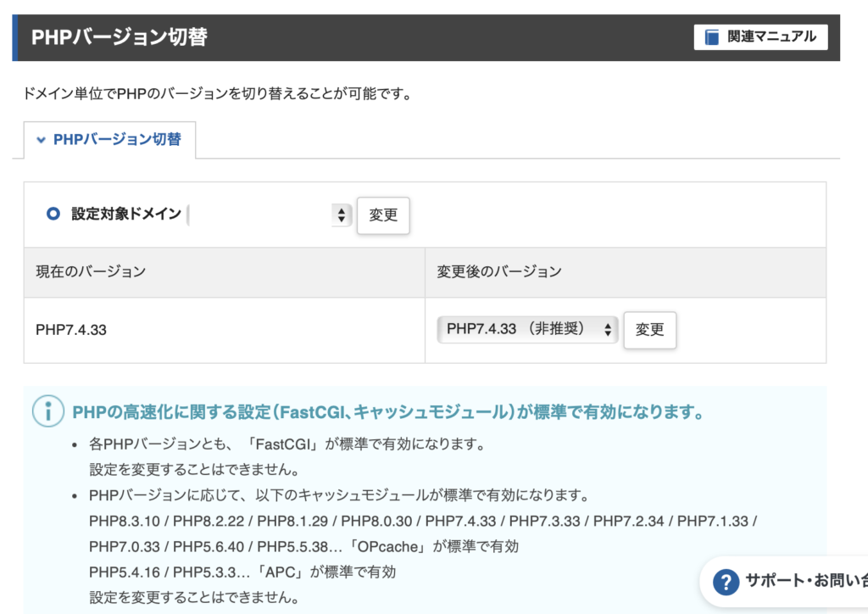868x614 pixels.
Task: Click the blue question mark support icon
Action: (726, 582)
